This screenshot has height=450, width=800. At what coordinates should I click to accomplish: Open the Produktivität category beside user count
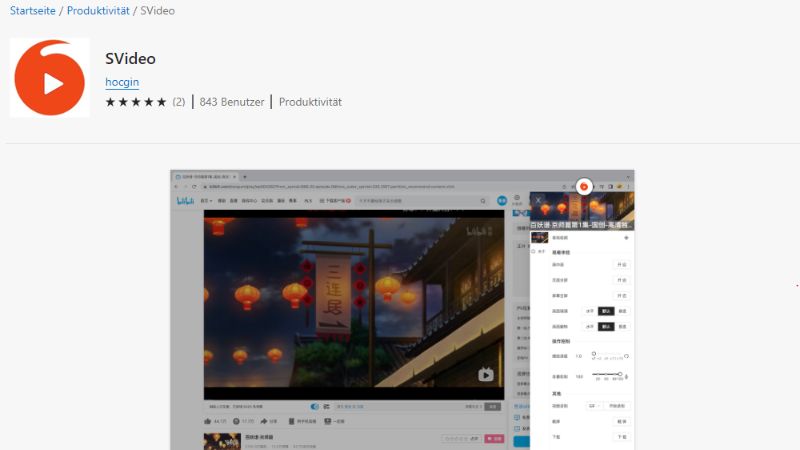point(310,102)
